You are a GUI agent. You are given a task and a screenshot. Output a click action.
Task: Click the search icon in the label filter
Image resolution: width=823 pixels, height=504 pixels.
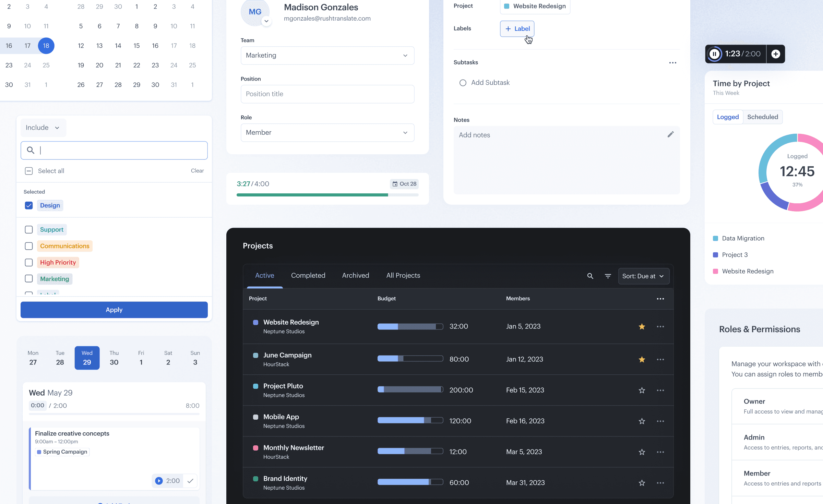click(31, 150)
